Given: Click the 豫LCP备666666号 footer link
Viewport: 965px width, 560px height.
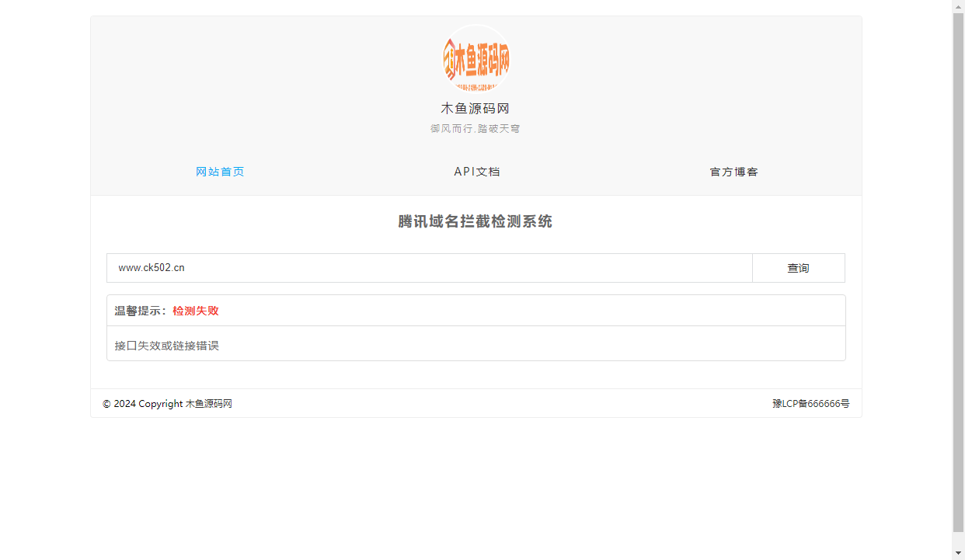Looking at the screenshot, I should pyautogui.click(x=810, y=404).
